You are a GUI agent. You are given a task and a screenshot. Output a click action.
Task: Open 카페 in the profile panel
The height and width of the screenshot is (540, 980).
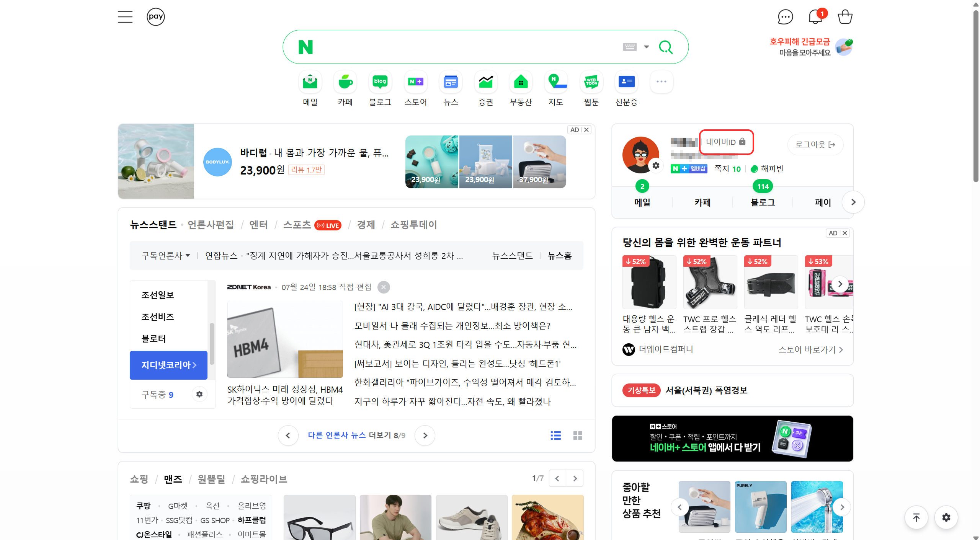[x=703, y=202]
